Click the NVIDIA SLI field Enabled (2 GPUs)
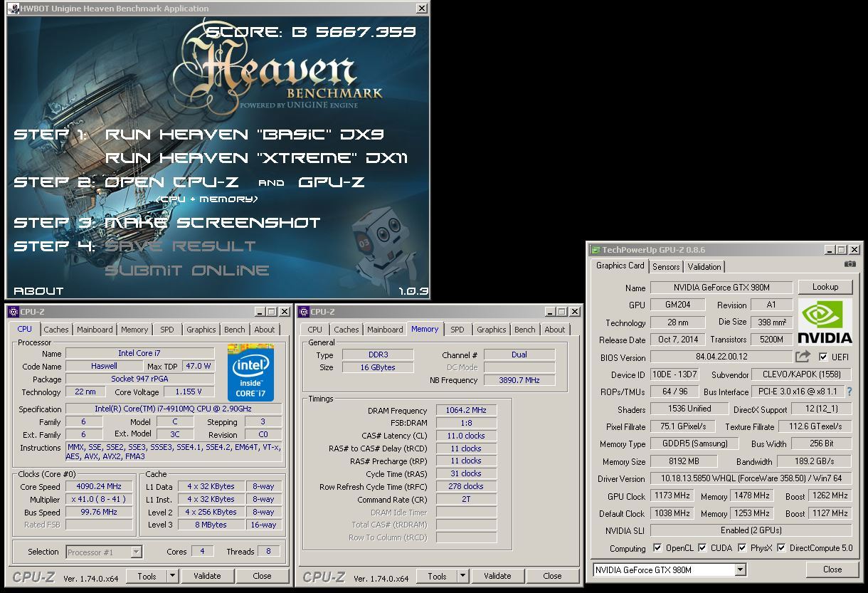 pyautogui.click(x=751, y=530)
